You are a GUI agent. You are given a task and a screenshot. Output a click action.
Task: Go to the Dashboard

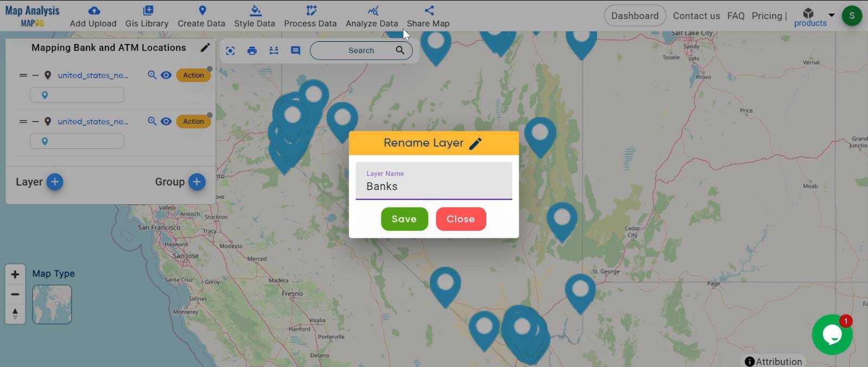(x=634, y=16)
